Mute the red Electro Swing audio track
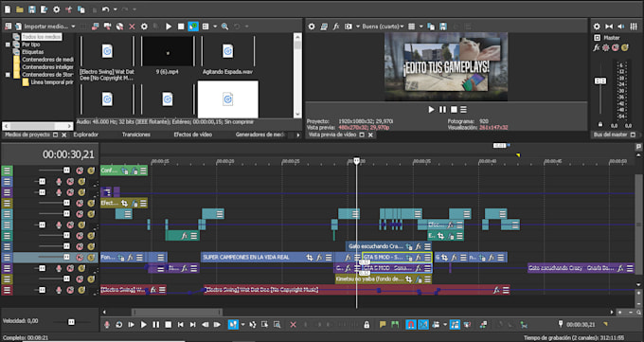This screenshot has height=342, width=644. [70, 290]
